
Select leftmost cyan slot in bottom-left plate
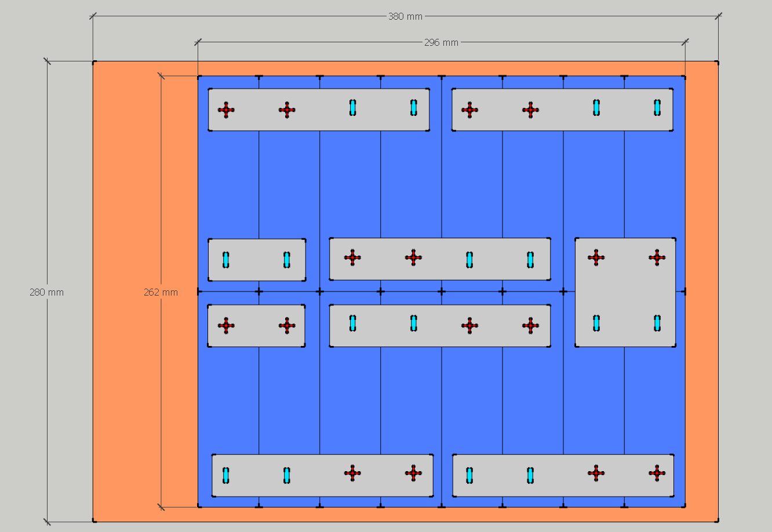pyautogui.click(x=226, y=475)
